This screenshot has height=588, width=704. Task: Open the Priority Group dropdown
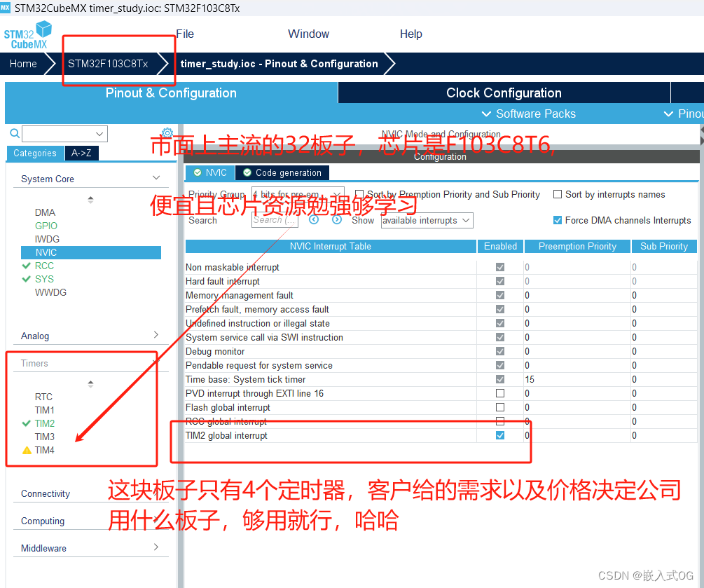(x=298, y=194)
